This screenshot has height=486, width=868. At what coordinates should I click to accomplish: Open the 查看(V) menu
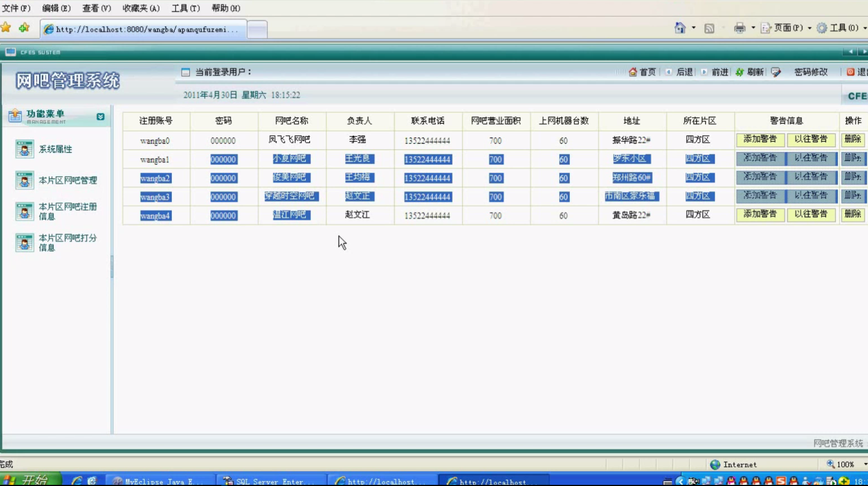coord(97,8)
